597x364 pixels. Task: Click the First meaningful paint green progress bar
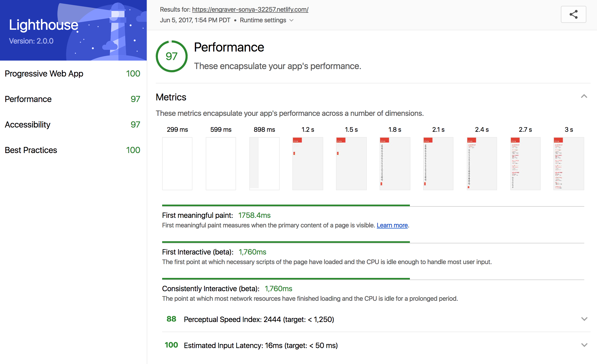286,205
